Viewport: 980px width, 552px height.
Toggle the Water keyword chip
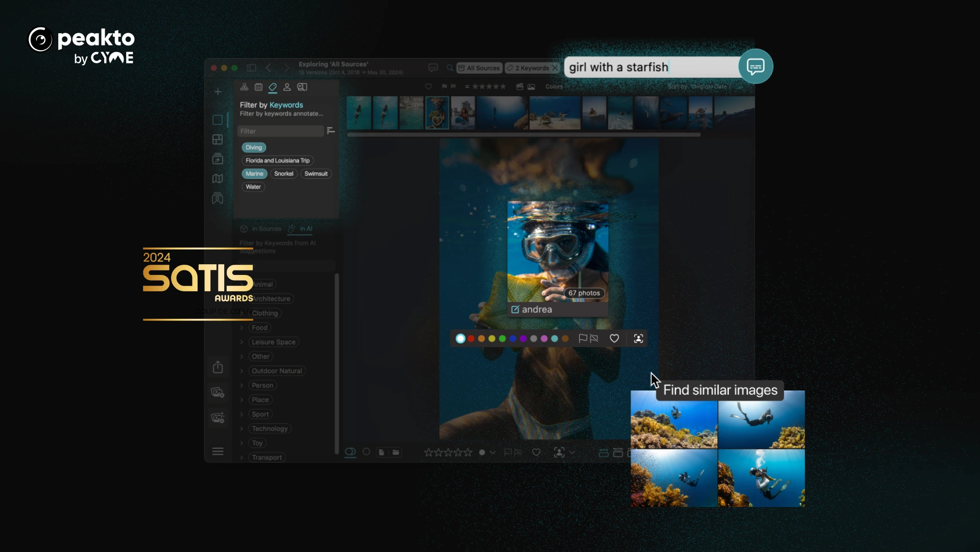tap(253, 187)
